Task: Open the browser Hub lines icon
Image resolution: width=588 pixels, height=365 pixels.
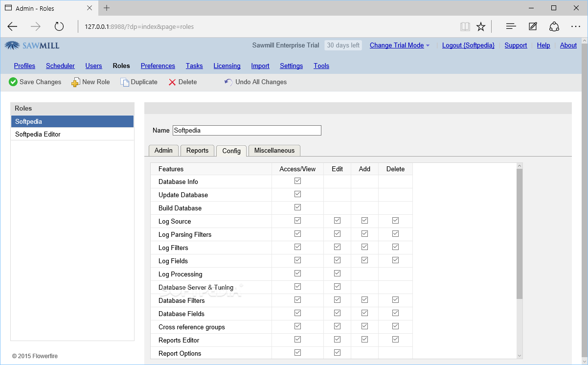Action: pyautogui.click(x=511, y=26)
